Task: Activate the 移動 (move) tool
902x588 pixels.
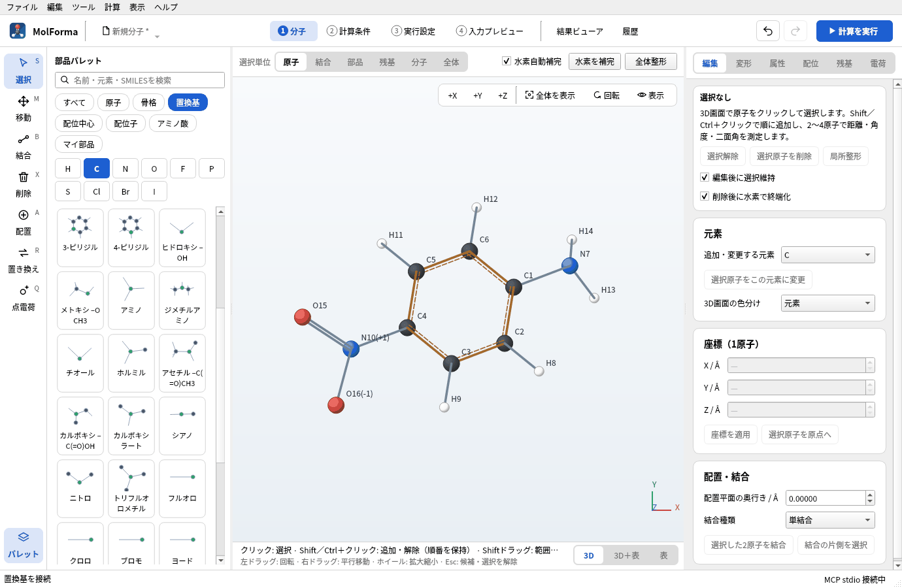Action: [24, 108]
